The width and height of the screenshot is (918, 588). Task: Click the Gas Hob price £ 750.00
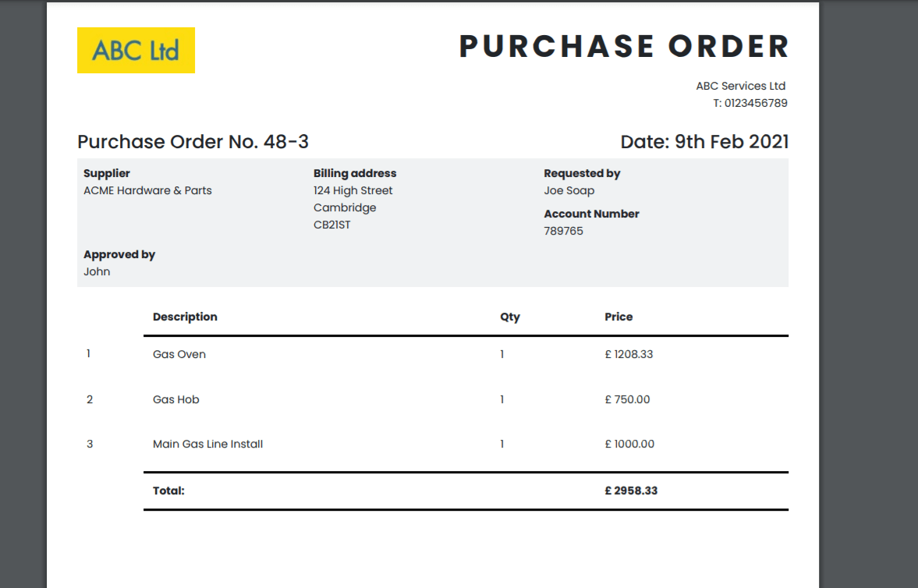[627, 399]
